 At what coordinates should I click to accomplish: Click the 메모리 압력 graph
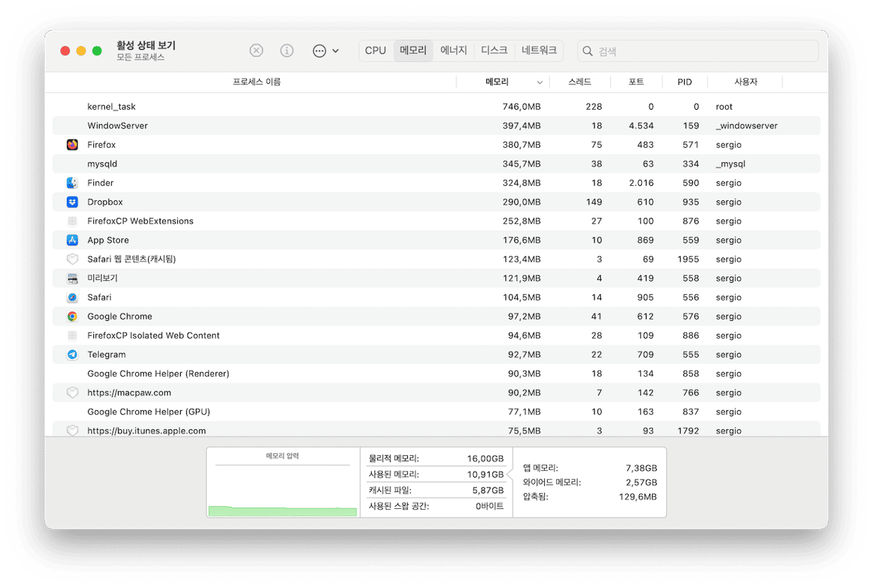(282, 482)
